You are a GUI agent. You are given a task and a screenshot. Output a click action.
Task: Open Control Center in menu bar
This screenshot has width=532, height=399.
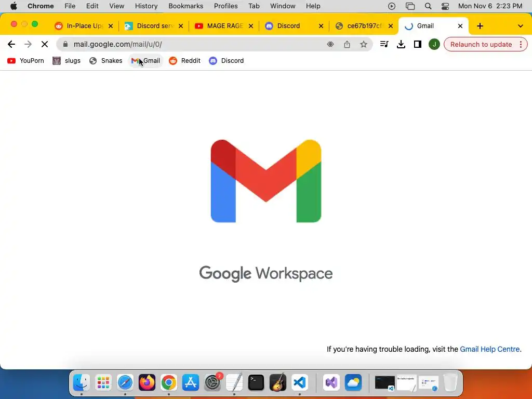445,6
